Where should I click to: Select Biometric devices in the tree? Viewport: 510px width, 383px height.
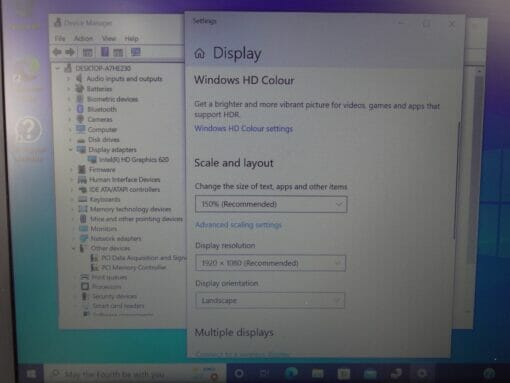click(112, 99)
